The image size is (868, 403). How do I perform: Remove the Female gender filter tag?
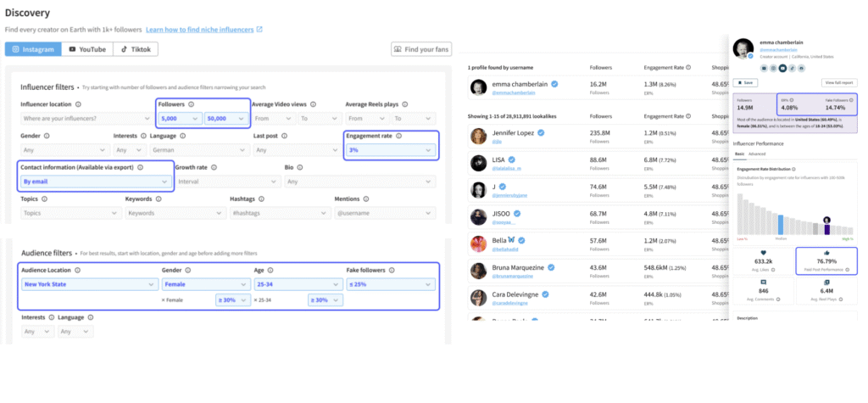163,300
